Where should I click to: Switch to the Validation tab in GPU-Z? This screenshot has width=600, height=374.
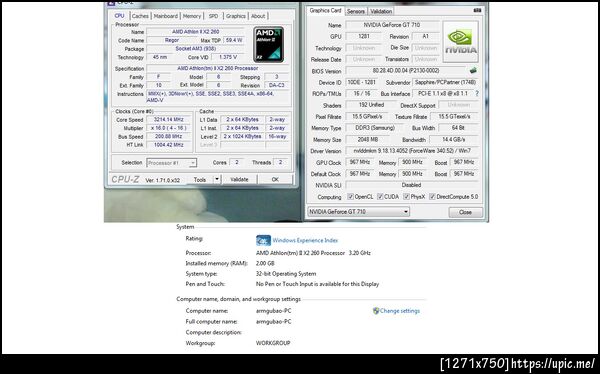pos(381,11)
